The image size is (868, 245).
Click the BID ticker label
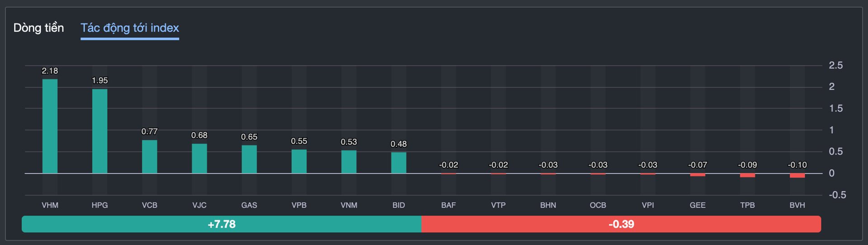(399, 205)
